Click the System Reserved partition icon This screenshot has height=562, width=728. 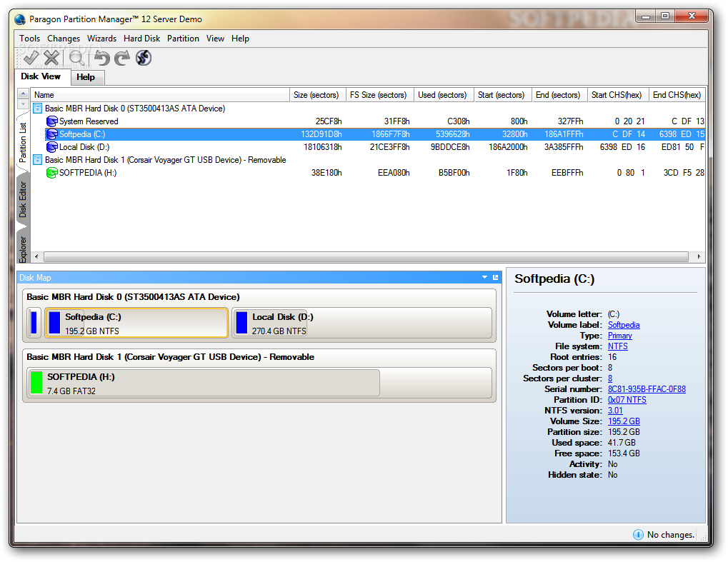(52, 121)
